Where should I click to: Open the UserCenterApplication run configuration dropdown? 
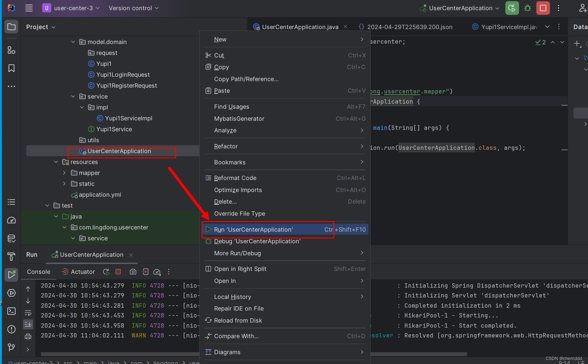(459, 8)
